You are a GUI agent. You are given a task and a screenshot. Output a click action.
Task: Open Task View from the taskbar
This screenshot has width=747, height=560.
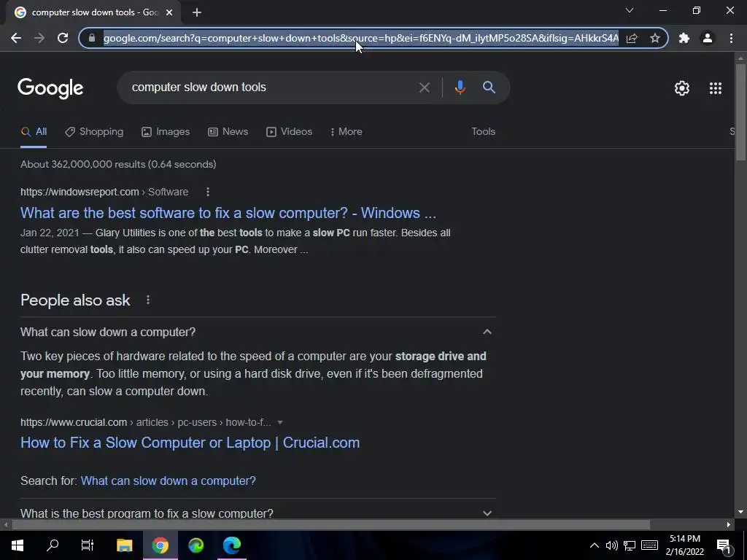coord(88,545)
